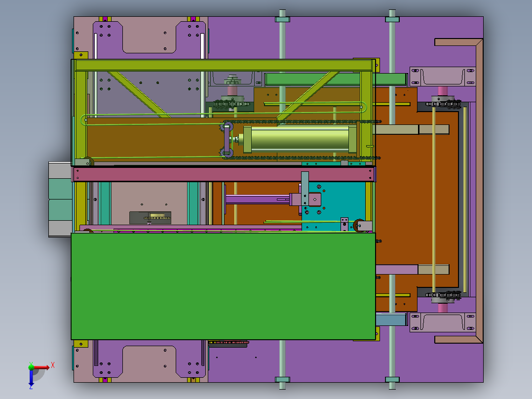Select the grey-teal stacked block protruding on left
532x399 pixels.
click(60, 199)
